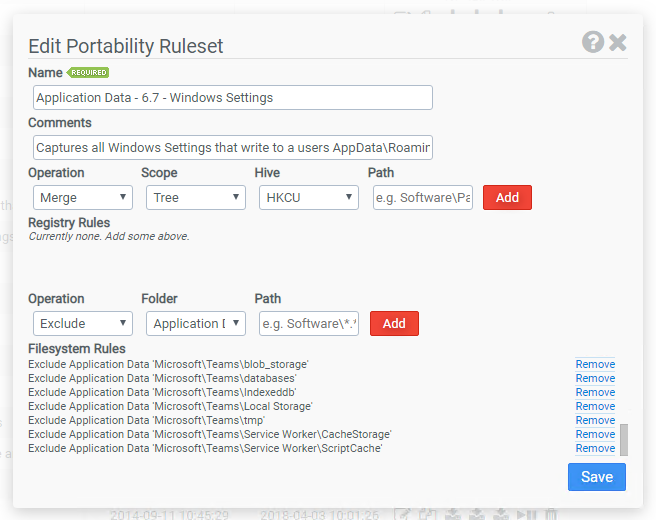Click the registry Path input field
656x520 pixels.
click(x=423, y=197)
